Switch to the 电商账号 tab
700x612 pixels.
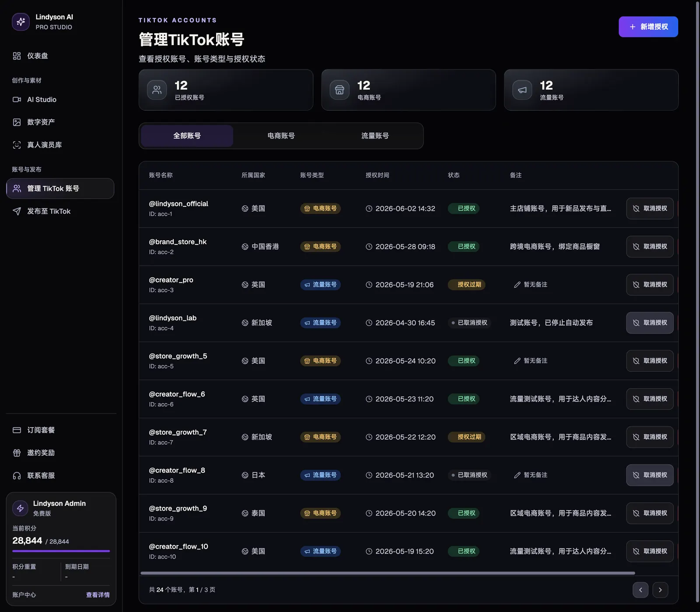pyautogui.click(x=281, y=136)
